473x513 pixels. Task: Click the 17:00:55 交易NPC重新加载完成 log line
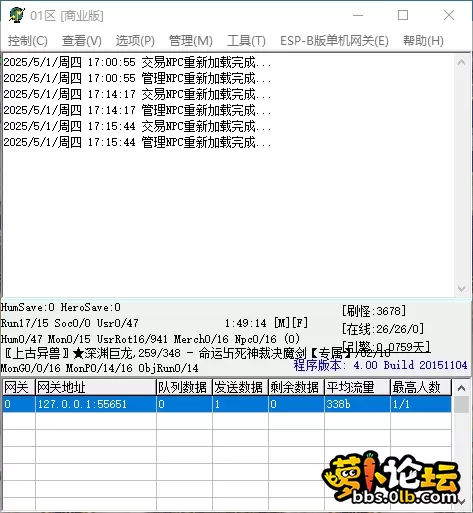[x=137, y=62]
